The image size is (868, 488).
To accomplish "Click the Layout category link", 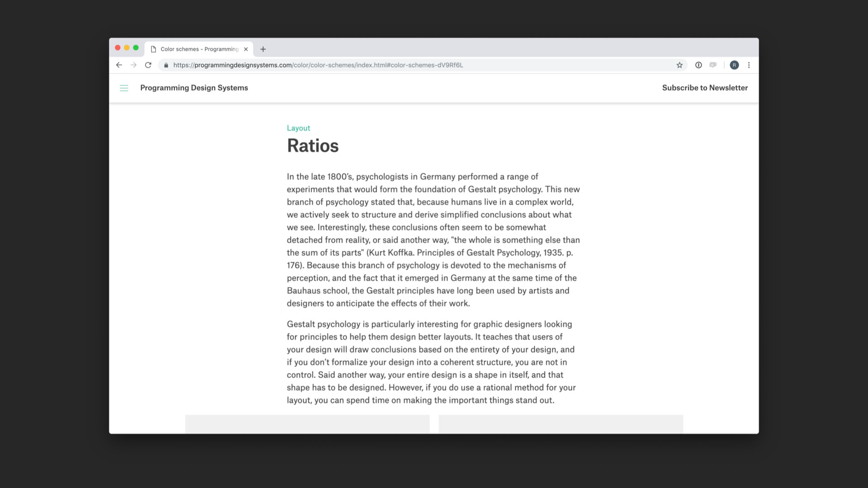I will 298,127.
